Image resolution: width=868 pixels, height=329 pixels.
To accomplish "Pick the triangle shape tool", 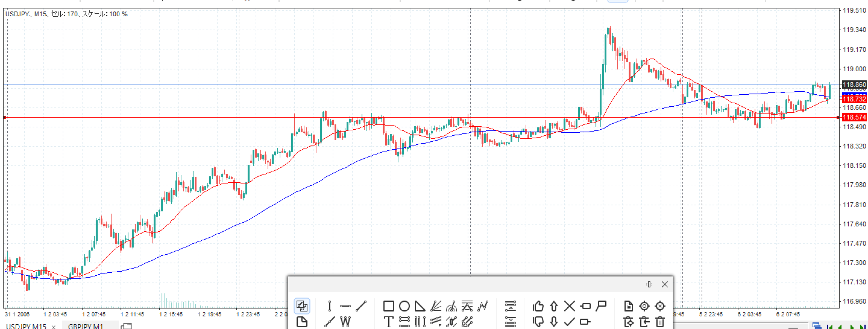I will (420, 306).
